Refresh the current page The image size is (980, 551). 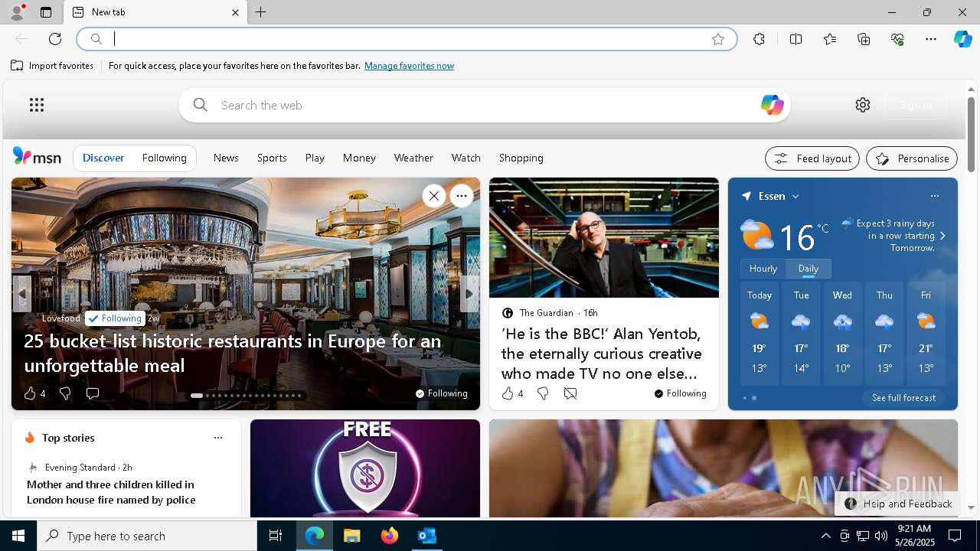coord(55,39)
